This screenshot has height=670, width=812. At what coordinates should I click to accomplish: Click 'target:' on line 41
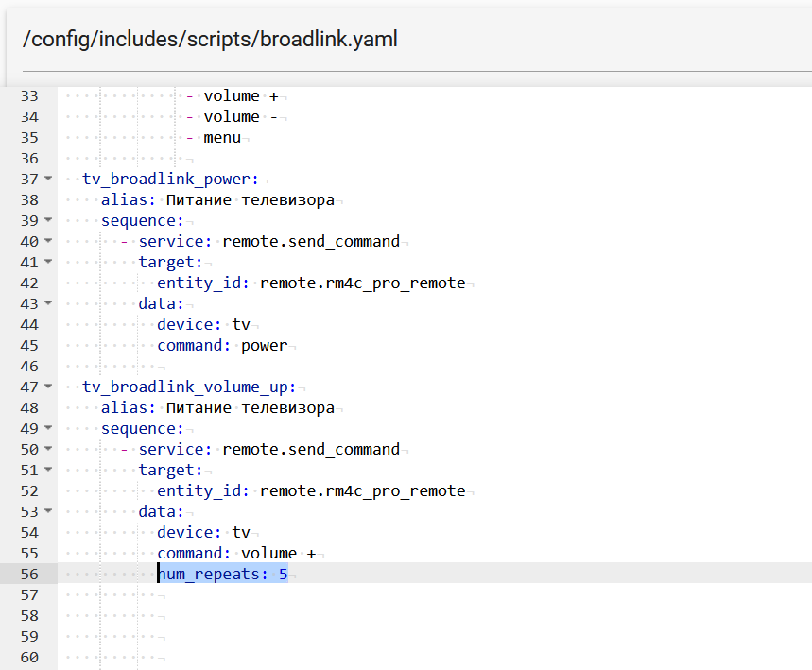point(170,262)
